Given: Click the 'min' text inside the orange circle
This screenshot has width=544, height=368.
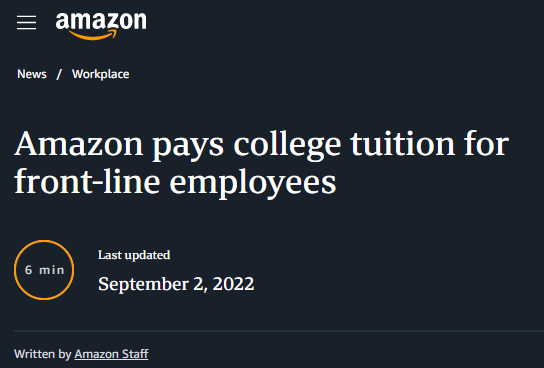Looking at the screenshot, I should pos(52,270).
